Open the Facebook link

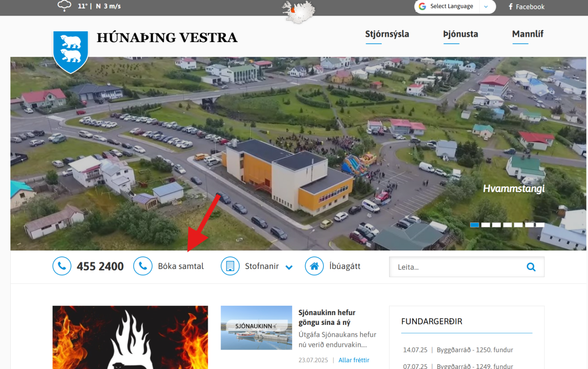click(526, 7)
